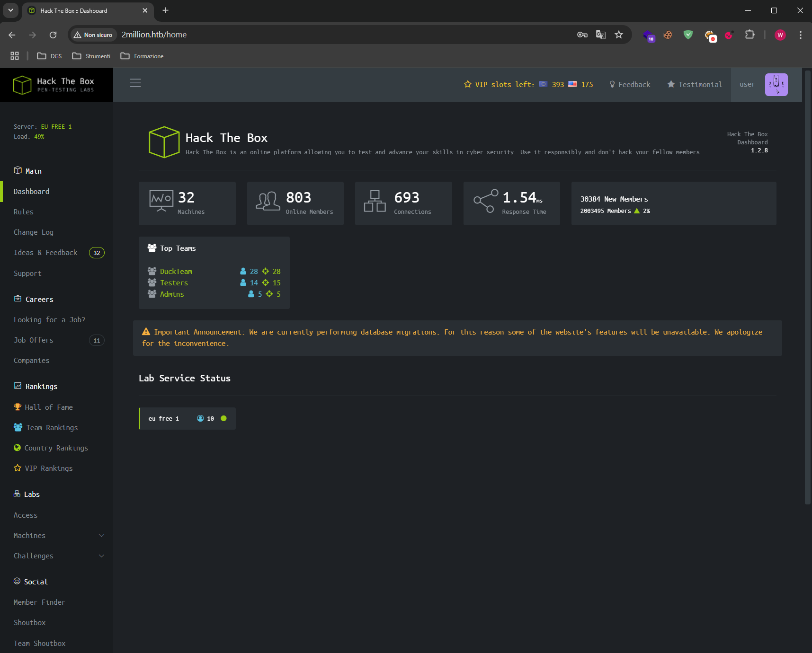Bookmark this page with the star icon
Screen dimensions: 812x653
[x=619, y=35]
